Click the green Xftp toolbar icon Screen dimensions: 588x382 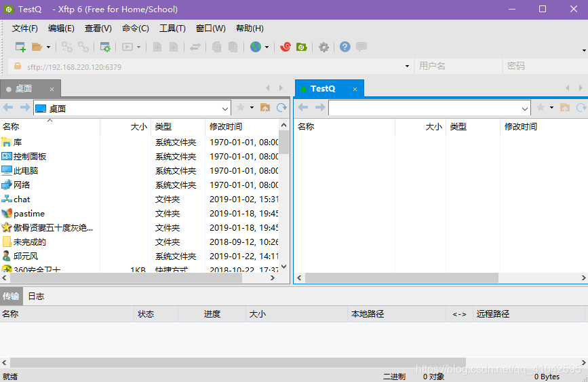302,47
